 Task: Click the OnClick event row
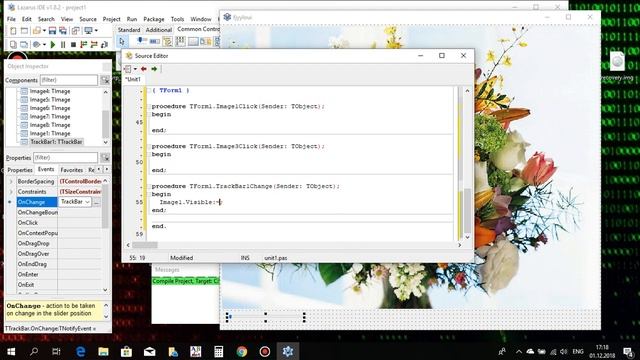pyautogui.click(x=59, y=223)
